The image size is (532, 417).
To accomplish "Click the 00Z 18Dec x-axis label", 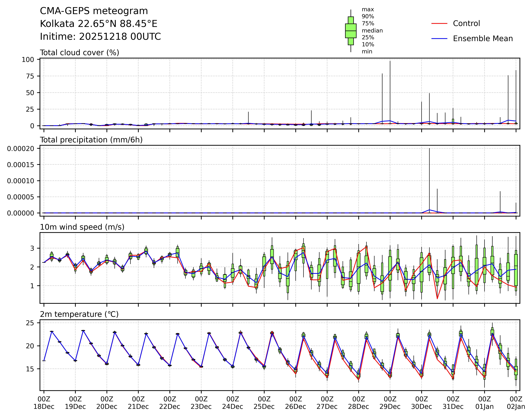I will [44, 403].
